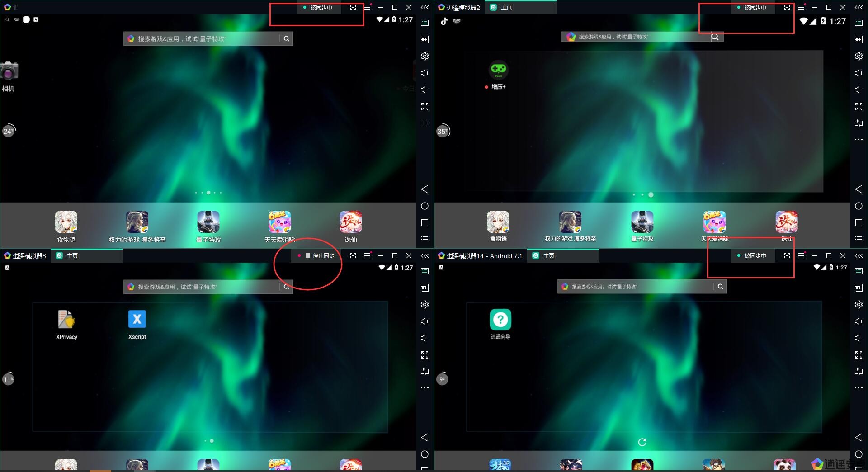
Task: Open the Xscript app in 逍遥模拟器3
Action: [x=137, y=319]
